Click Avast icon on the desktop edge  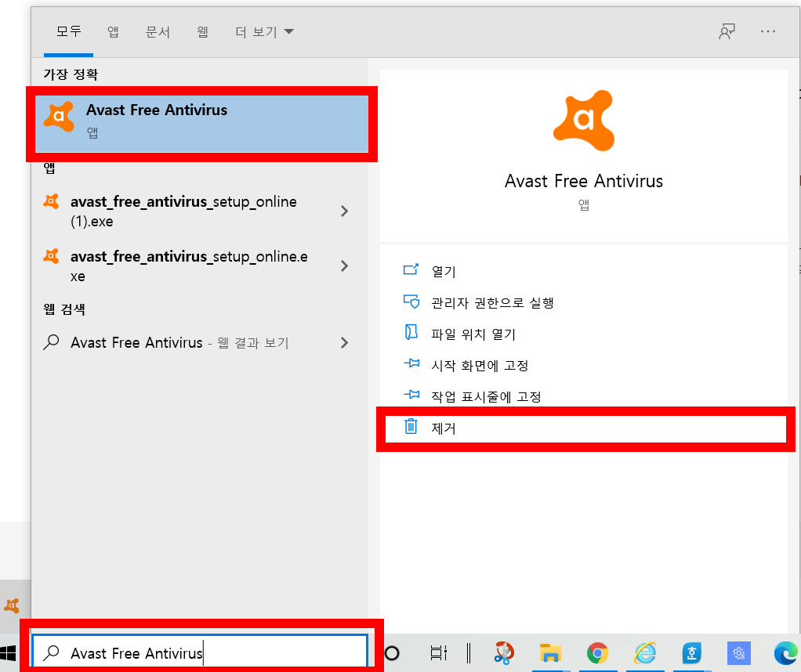[11, 605]
